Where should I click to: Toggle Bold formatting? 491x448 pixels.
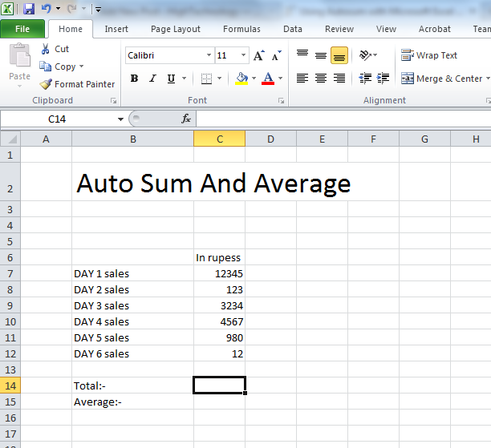[134, 79]
